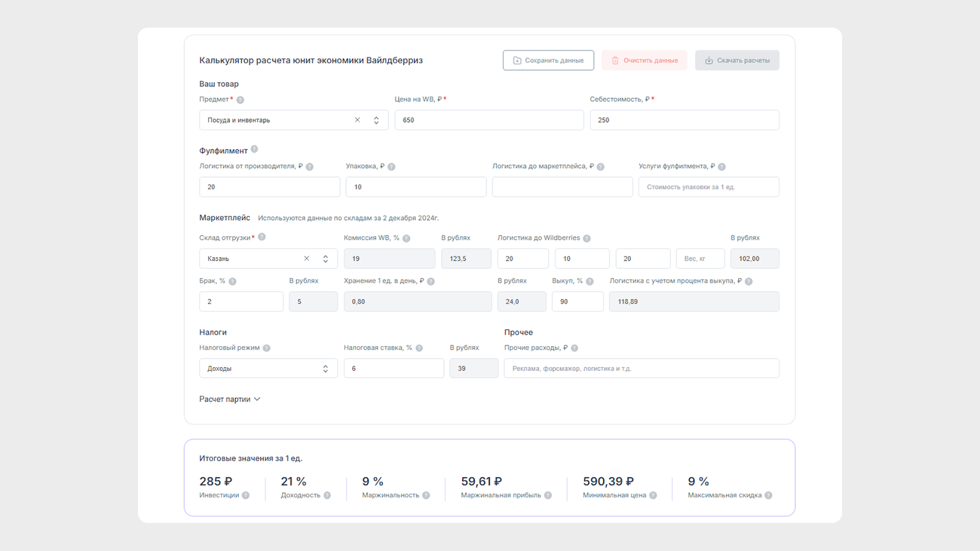980x551 pixels.
Task: Click help icon for Логистика до маркетплейса
Action: point(600,167)
